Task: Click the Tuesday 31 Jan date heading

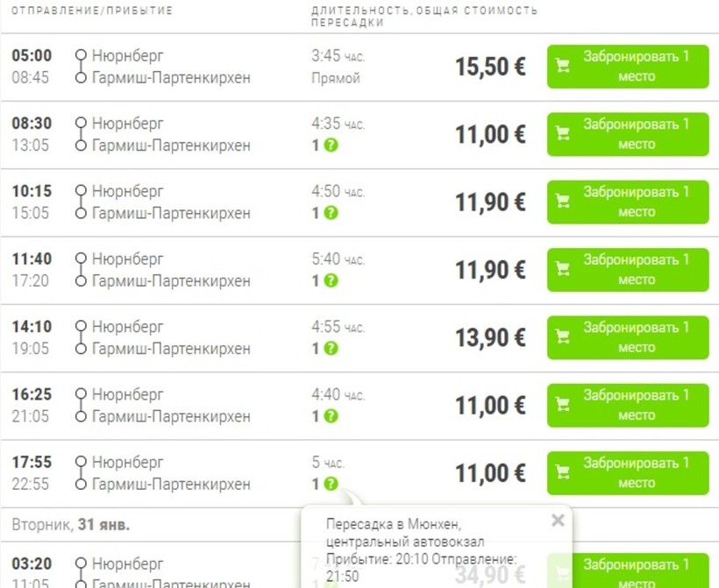Action: coord(71,525)
